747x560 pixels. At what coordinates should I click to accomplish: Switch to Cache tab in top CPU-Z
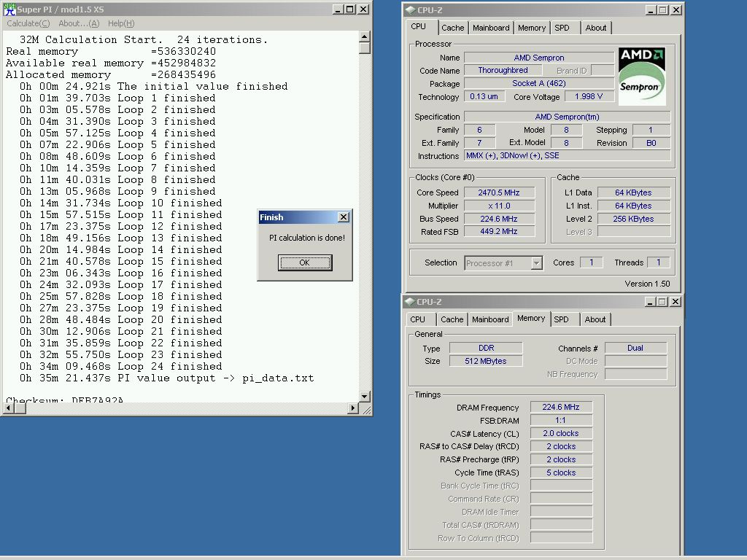(x=452, y=28)
